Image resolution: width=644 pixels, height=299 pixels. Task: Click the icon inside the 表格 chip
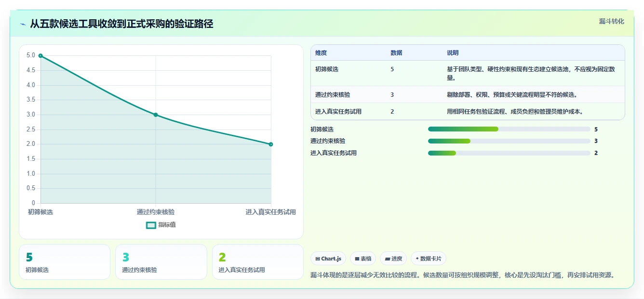357,259
